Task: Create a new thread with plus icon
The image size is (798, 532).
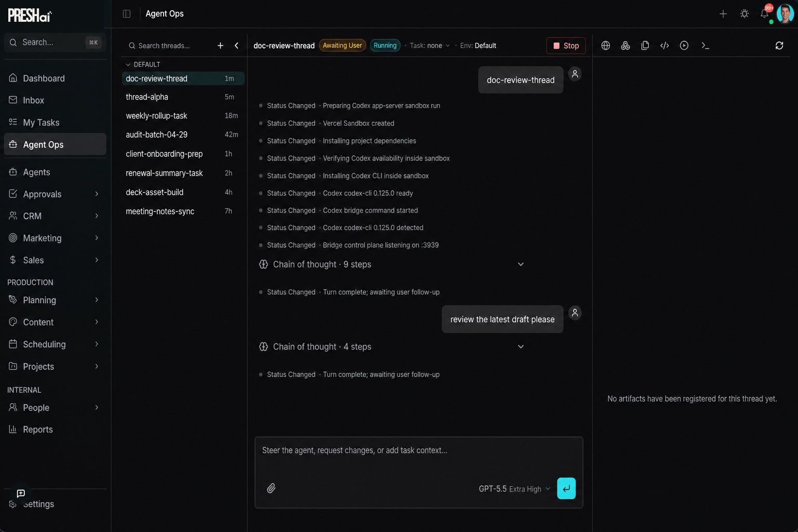Action: coord(220,46)
